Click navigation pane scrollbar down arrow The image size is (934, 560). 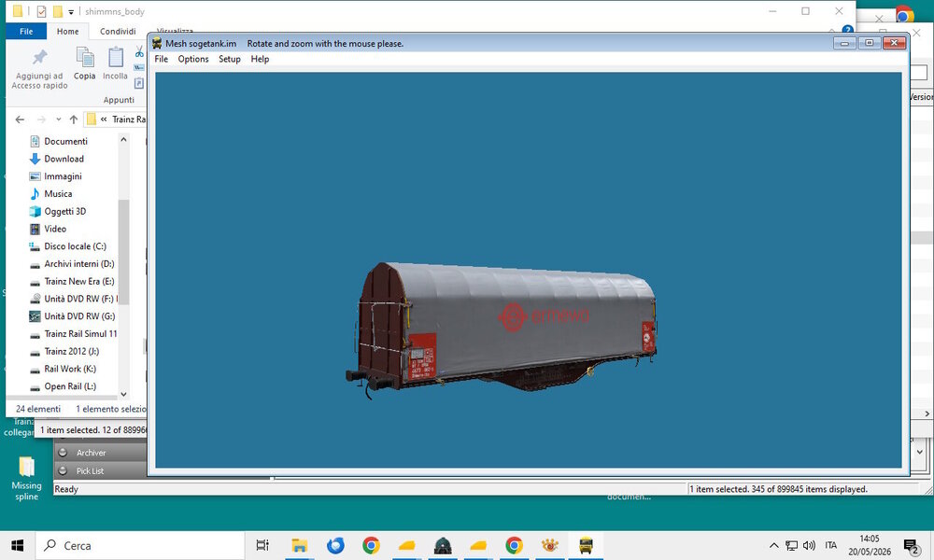tap(123, 394)
